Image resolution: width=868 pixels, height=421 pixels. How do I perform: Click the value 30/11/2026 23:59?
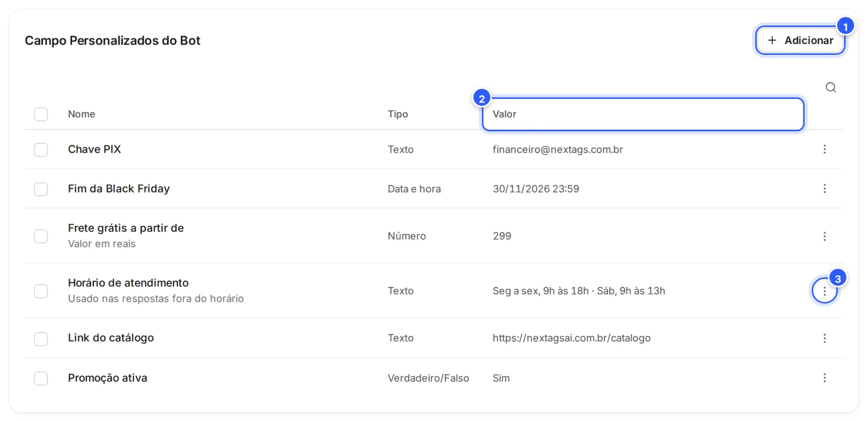(x=536, y=189)
